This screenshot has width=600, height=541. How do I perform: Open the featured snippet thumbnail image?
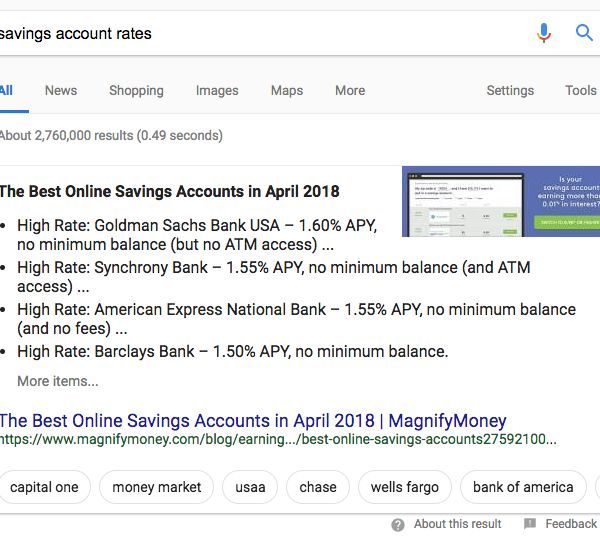click(x=501, y=201)
